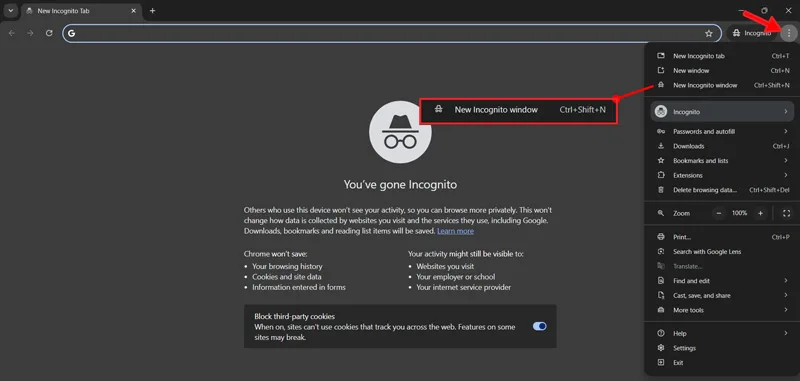Reload the page with the refresh icon
The image size is (800, 381).
[x=49, y=33]
